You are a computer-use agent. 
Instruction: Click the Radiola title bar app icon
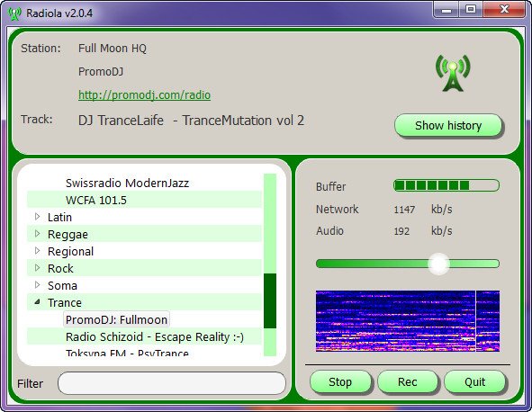(x=14, y=13)
